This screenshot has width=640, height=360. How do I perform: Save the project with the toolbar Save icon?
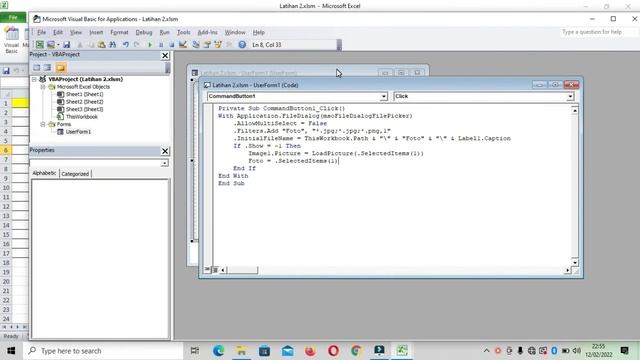click(67, 44)
